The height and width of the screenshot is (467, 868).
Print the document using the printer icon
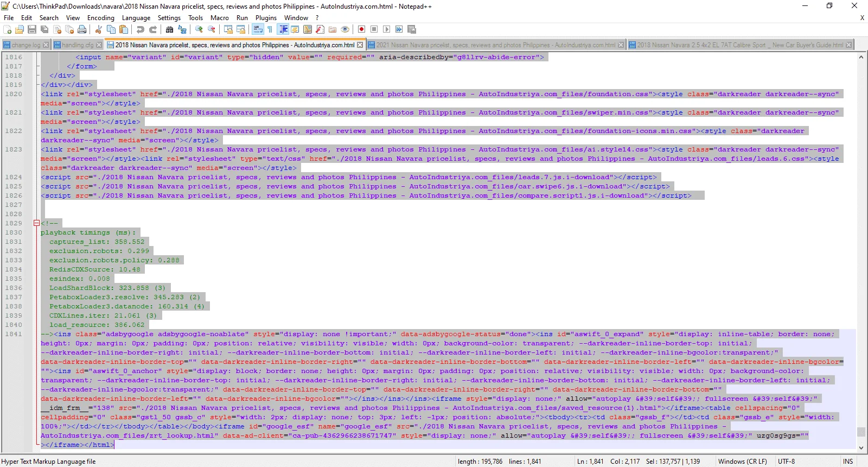(x=82, y=29)
